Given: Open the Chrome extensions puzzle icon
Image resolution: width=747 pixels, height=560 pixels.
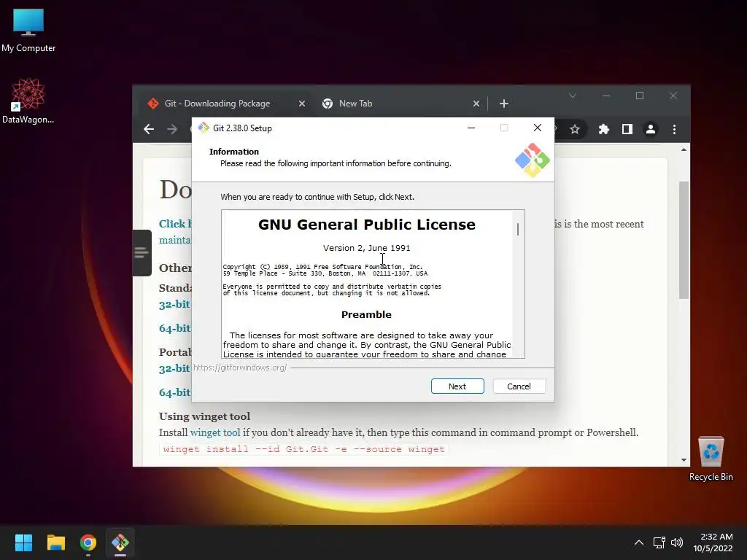Looking at the screenshot, I should pos(603,129).
